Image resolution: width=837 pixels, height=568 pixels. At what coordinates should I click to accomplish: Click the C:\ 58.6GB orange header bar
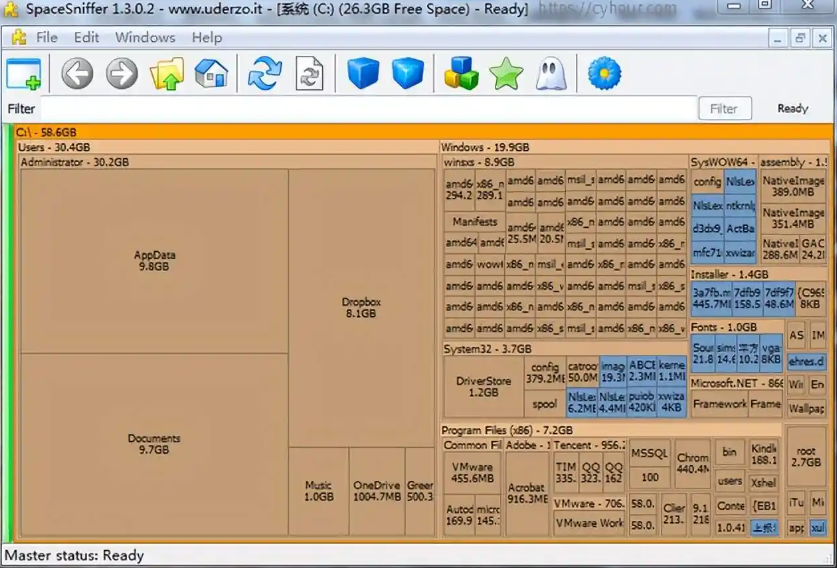click(420, 132)
